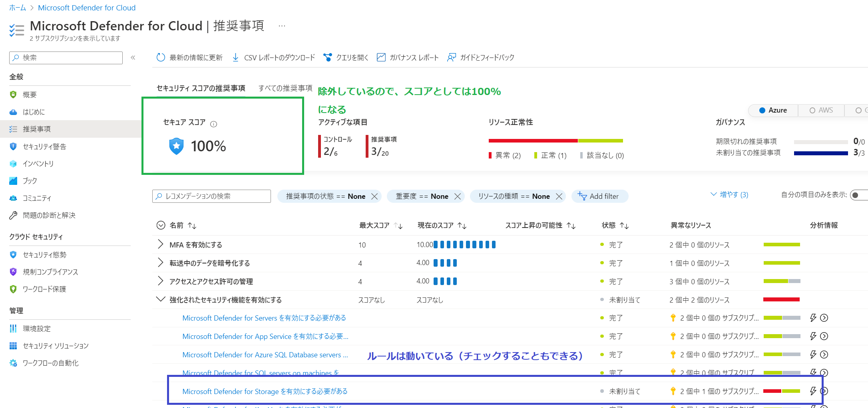The image size is (868, 408).
Task: Sort by 名前 column arrows
Action: tap(192, 226)
